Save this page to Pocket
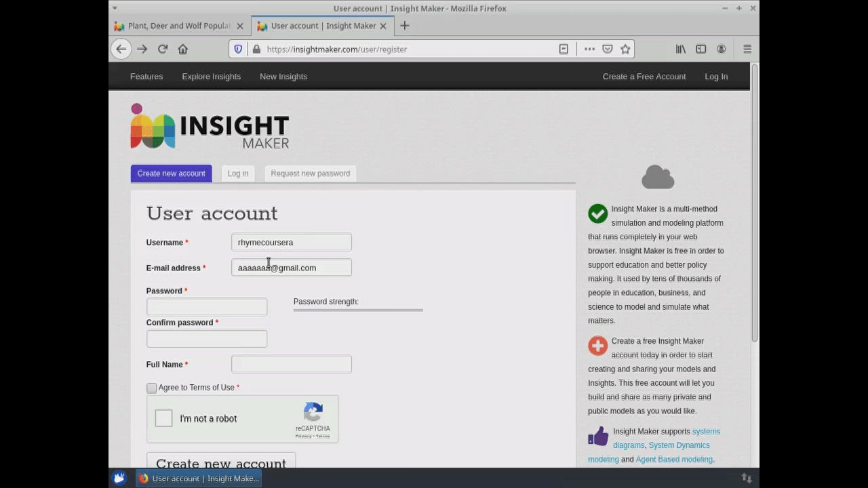Screen dimensions: 868x488 pyautogui.click(x=608, y=49)
